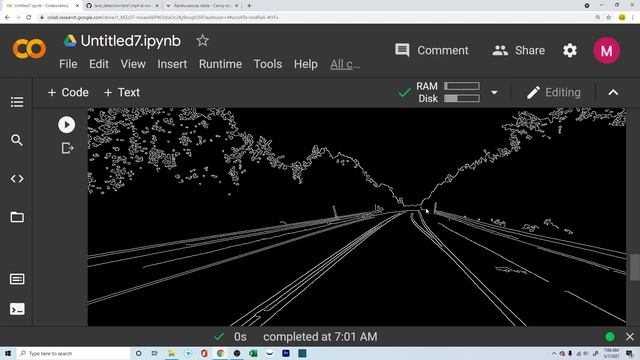Open the Edit menu
Viewport: 640px width, 360px height.
coord(99,64)
